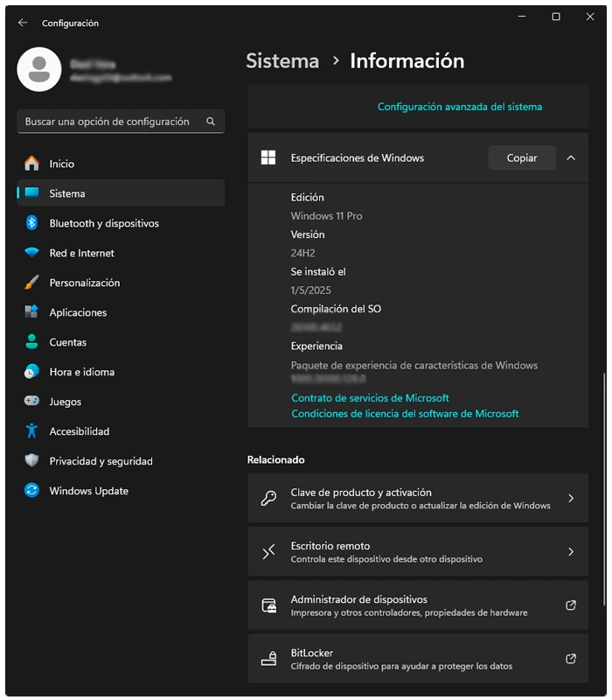Click the Escritorio remoto arrows icon
This screenshot has height=700, width=612.
(x=268, y=552)
